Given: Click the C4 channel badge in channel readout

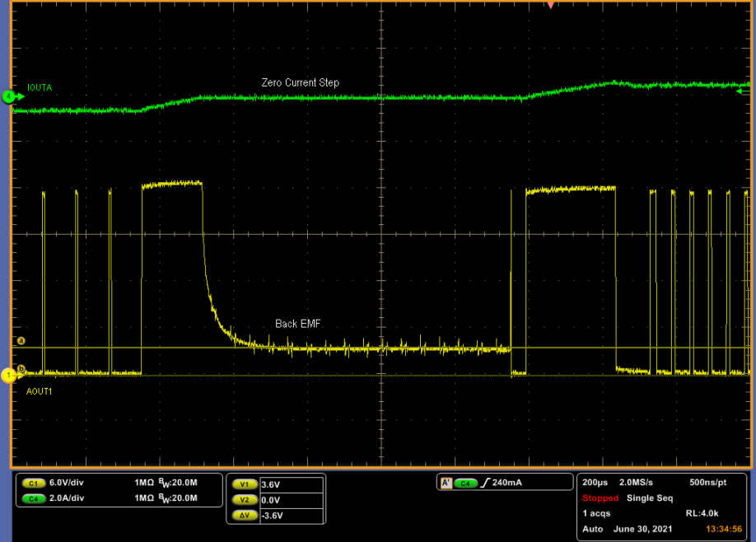Looking at the screenshot, I should coord(33,498).
